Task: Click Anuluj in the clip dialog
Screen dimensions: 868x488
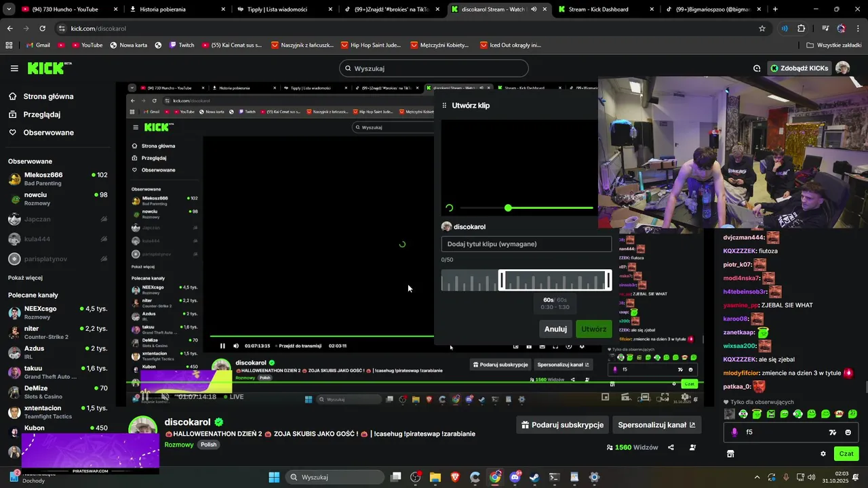Action: (555, 329)
